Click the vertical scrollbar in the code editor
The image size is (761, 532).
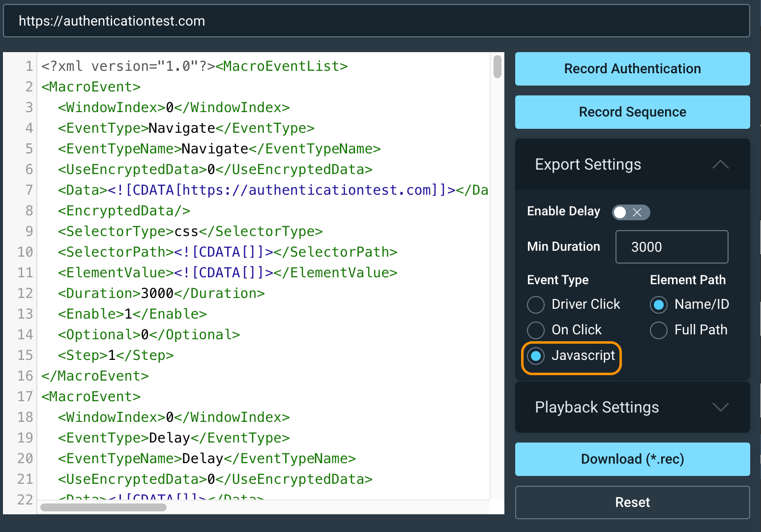(497, 67)
